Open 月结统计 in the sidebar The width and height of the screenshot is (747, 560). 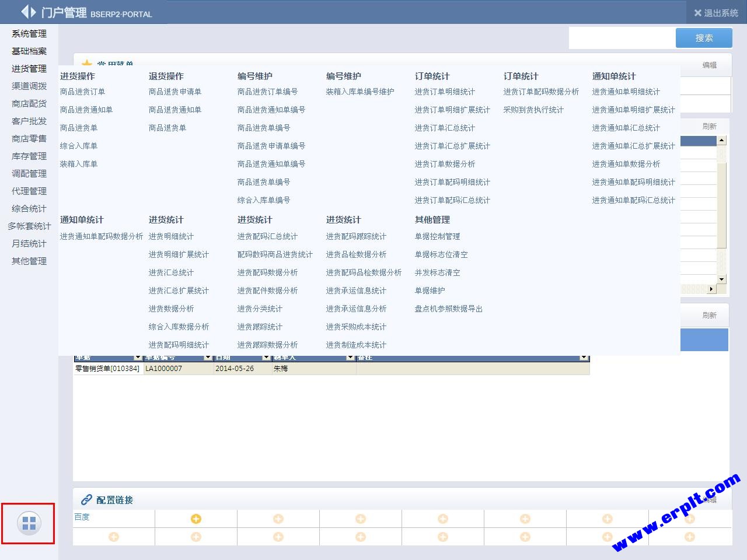tap(29, 244)
